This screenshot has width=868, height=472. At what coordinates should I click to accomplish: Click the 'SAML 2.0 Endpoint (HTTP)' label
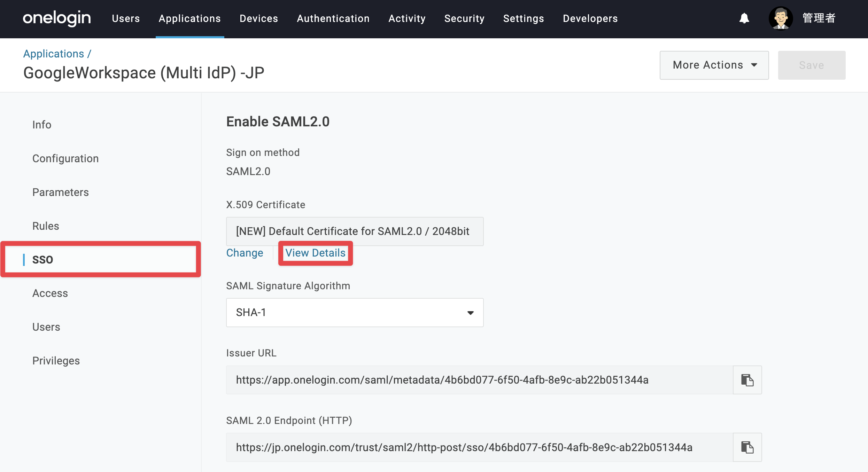click(x=289, y=420)
